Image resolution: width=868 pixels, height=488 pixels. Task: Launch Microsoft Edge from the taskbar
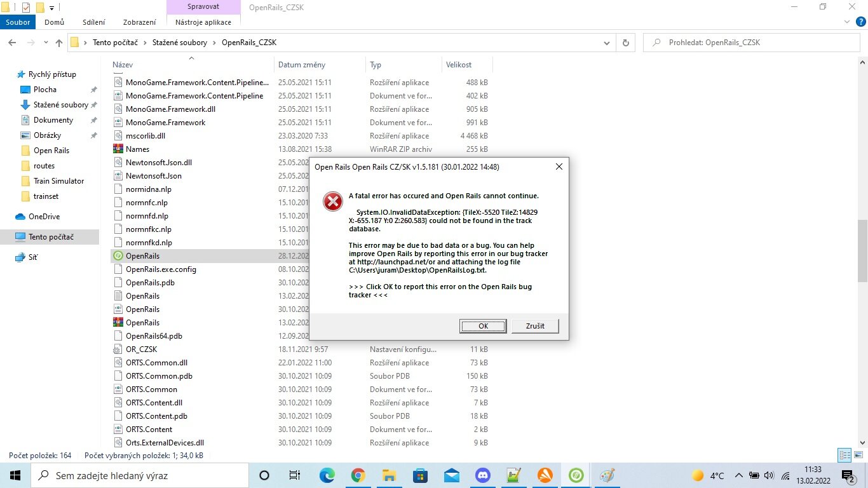(x=327, y=475)
